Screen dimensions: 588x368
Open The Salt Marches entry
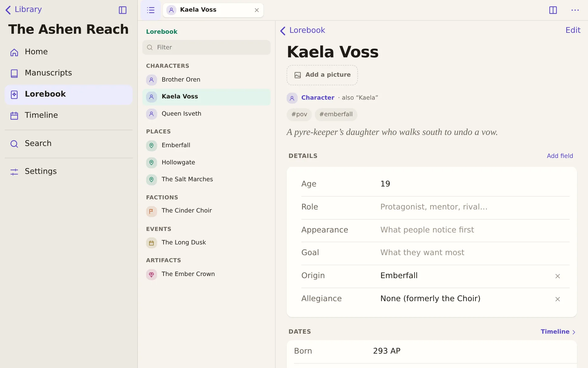[206, 179]
